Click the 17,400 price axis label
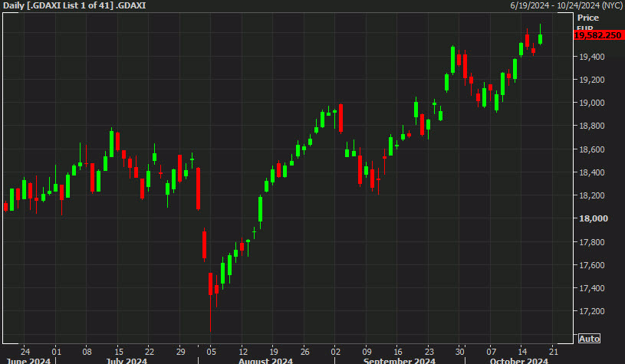Viewport: 625px width, 364px height. click(x=591, y=288)
